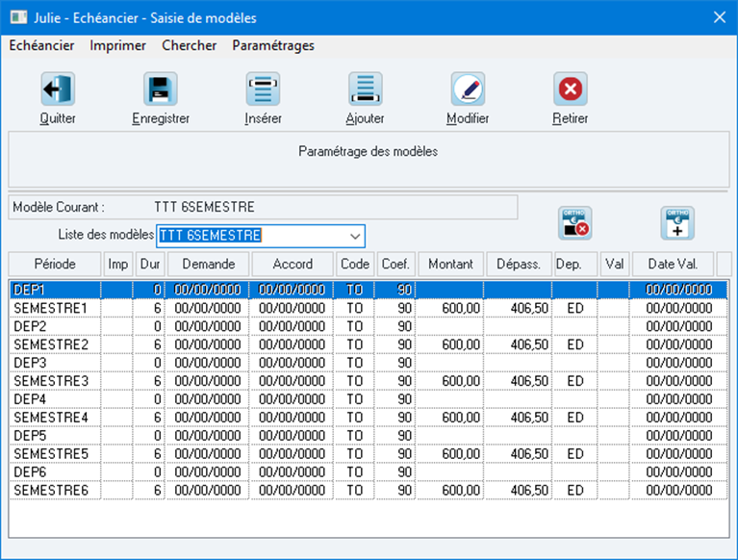Expand the Liste des modèles dropdown arrow
This screenshot has height=560, width=738.
355,236
